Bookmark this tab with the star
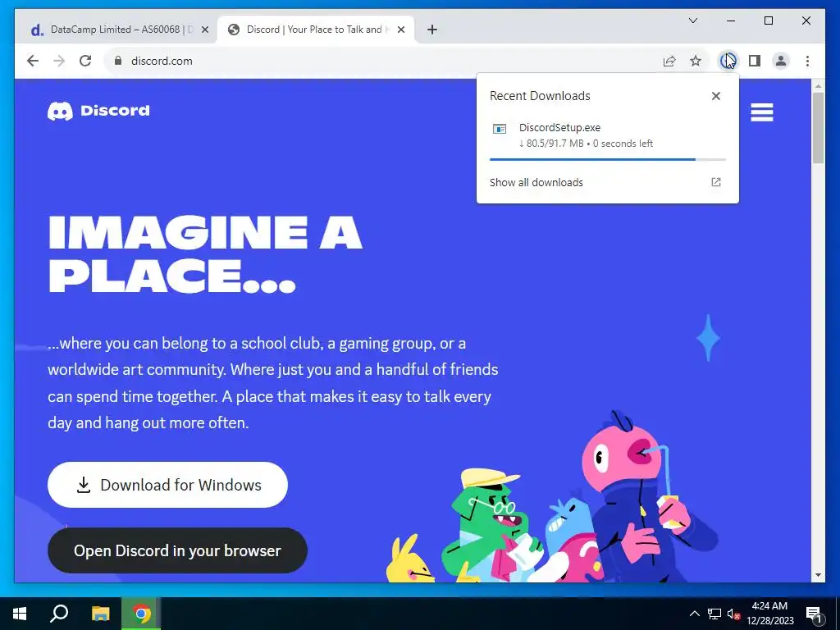The height and width of the screenshot is (630, 840). 696,61
